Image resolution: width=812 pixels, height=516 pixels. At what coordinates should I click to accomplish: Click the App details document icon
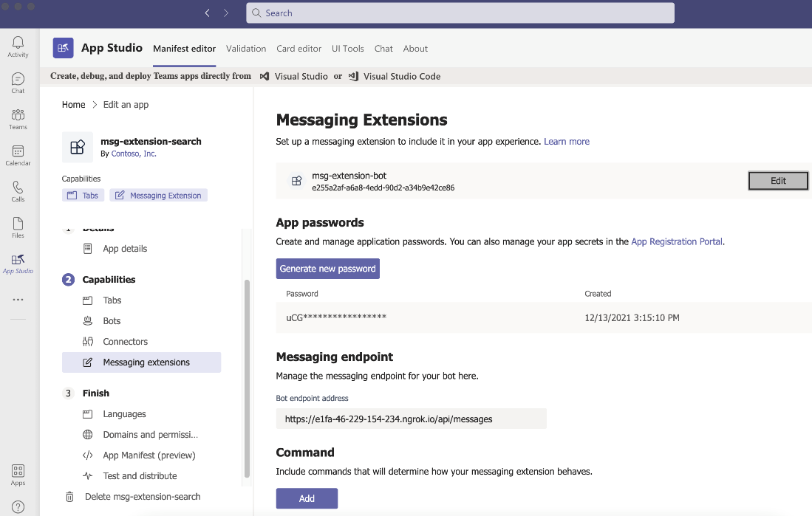(x=87, y=249)
